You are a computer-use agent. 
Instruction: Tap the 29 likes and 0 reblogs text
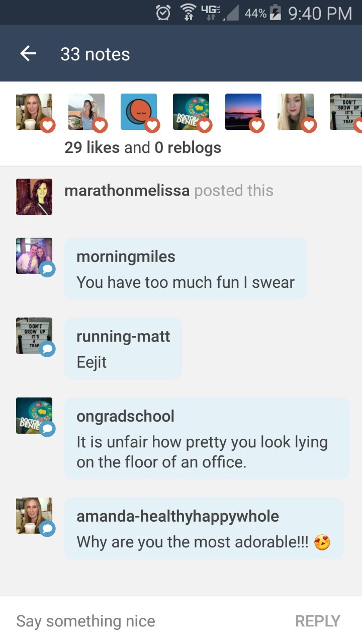coord(143,147)
